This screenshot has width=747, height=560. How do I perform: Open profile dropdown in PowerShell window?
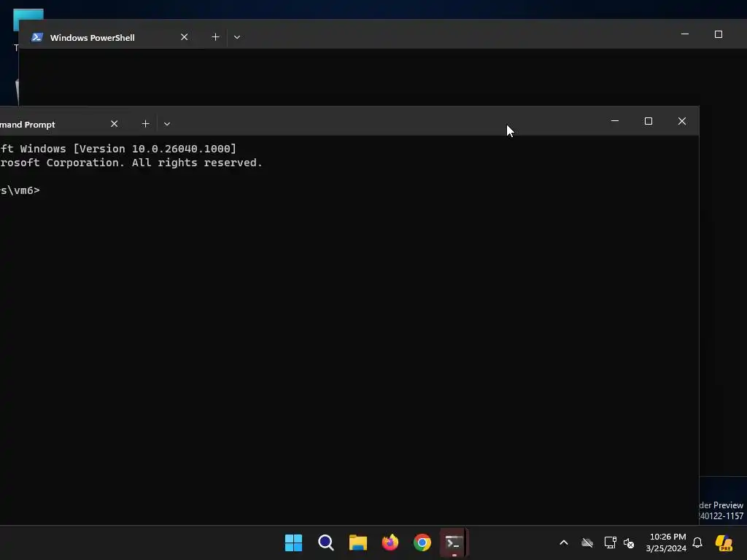click(x=237, y=37)
